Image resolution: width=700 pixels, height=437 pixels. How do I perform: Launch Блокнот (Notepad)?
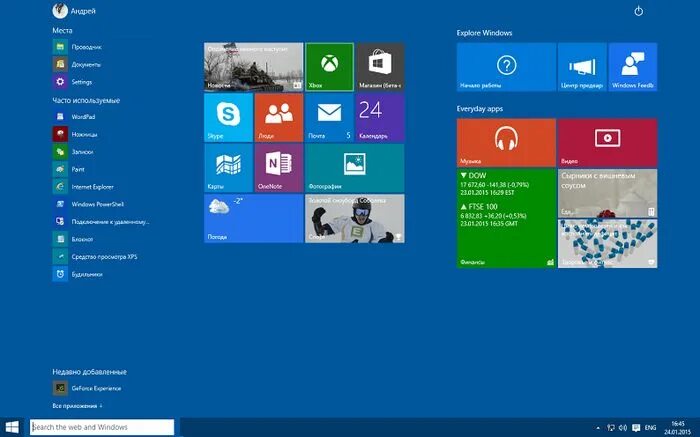pos(74,239)
